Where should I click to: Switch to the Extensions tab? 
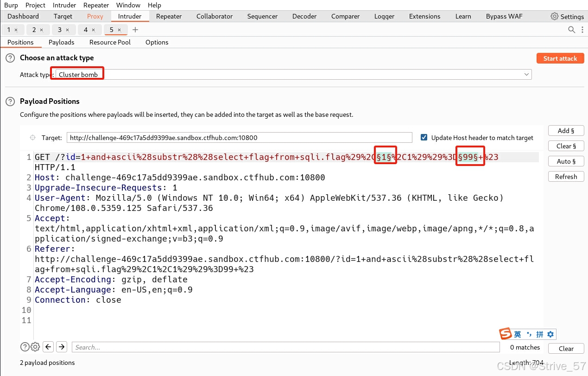[x=424, y=16]
